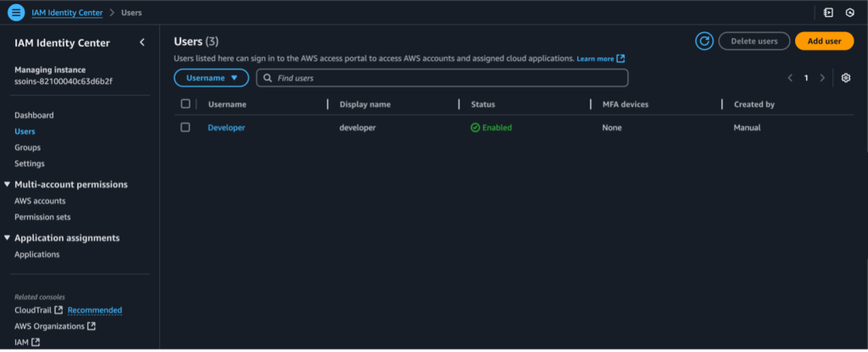Click the Recommended link next to CloudTrail
The width and height of the screenshot is (868, 352).
coord(95,310)
